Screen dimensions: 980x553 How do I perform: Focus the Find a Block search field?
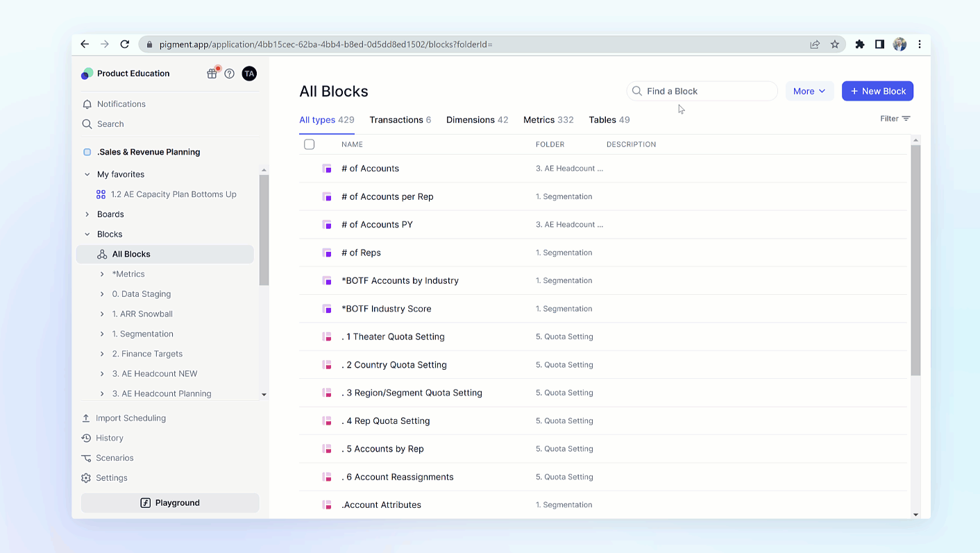702,91
